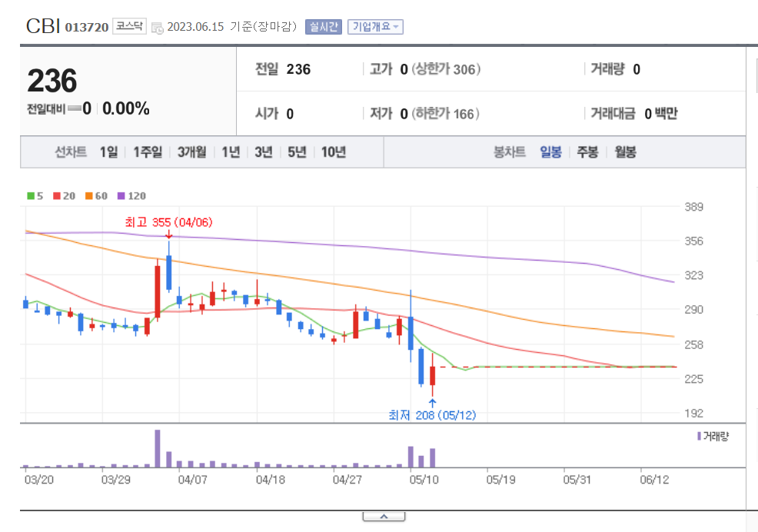Click the stock code 013720
Screen dimensions: 758x532
coord(87,28)
